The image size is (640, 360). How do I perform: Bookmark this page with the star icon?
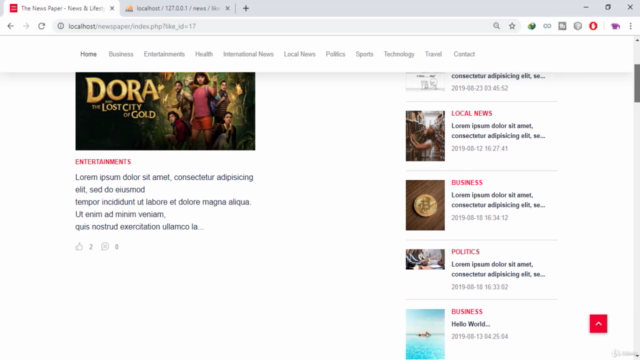(x=512, y=26)
